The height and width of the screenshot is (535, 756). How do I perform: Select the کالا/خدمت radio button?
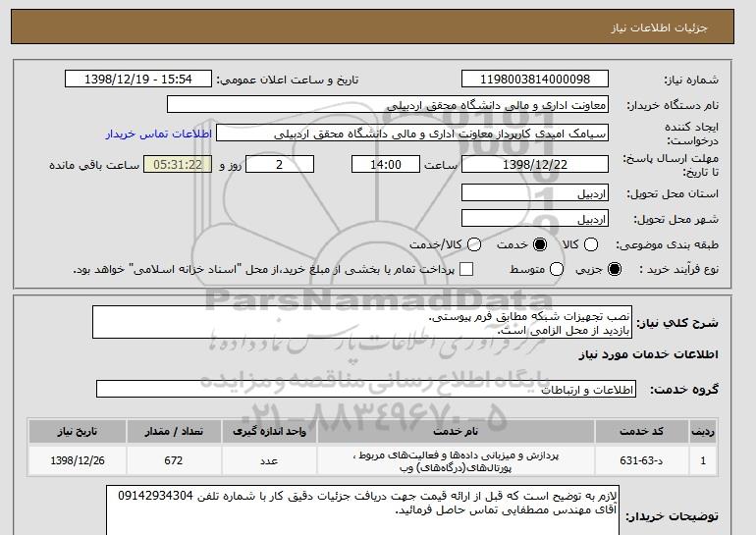tap(474, 244)
